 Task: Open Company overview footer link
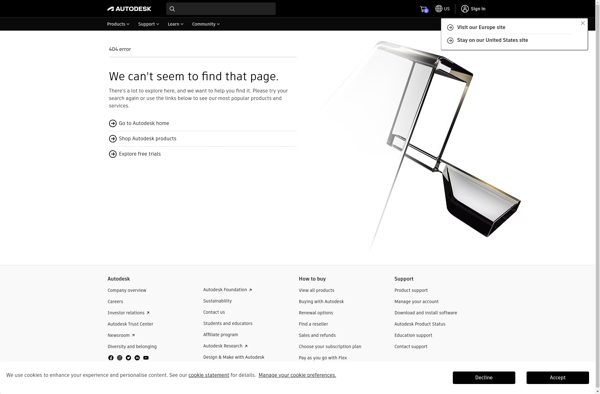(x=127, y=290)
